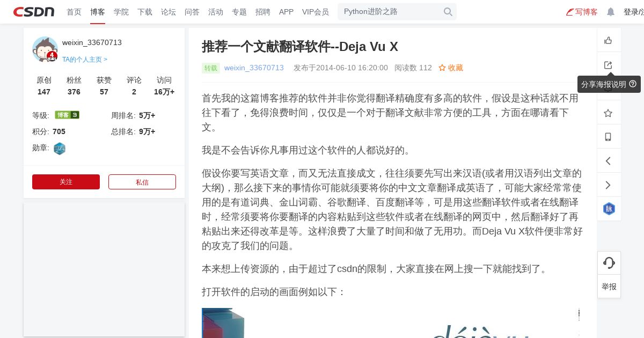Open the customer service headset icon

pyautogui.click(x=609, y=263)
